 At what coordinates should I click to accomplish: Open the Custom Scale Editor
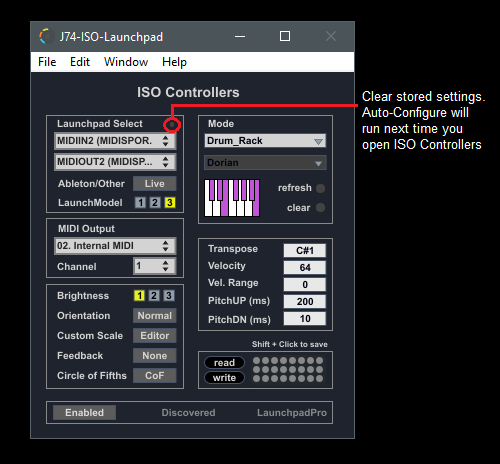[x=155, y=336]
